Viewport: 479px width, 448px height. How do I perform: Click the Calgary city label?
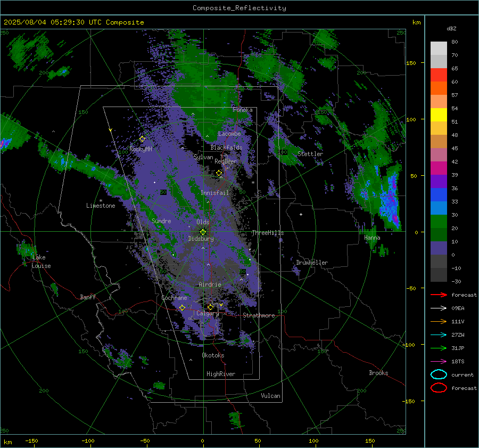click(208, 313)
